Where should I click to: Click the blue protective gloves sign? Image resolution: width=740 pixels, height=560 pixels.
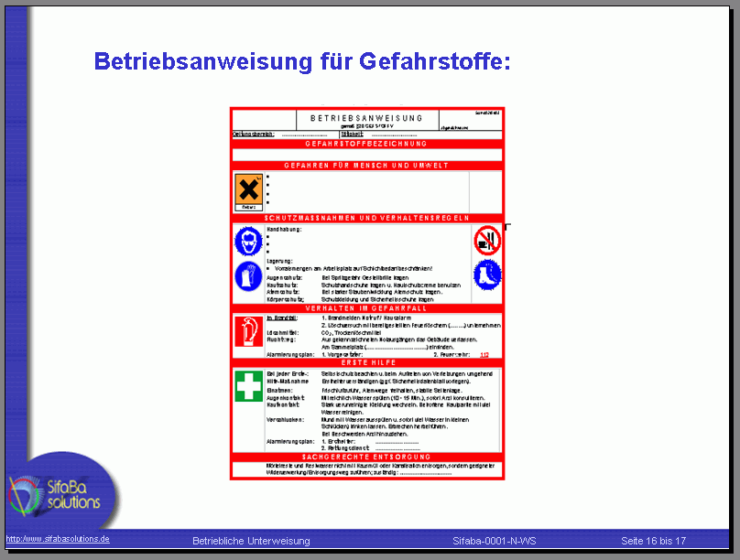247,275
